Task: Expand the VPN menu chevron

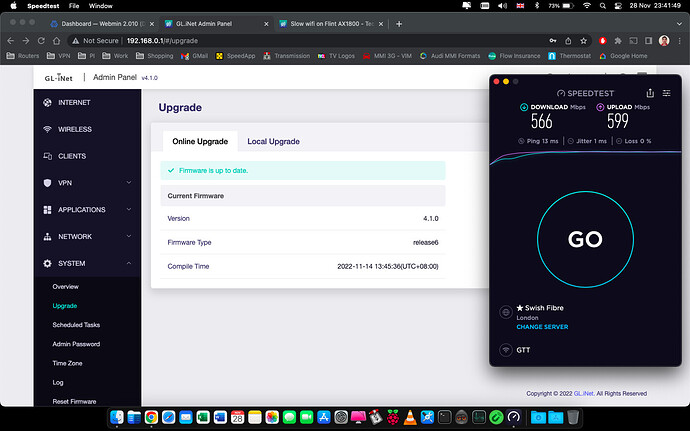Action: (x=129, y=182)
